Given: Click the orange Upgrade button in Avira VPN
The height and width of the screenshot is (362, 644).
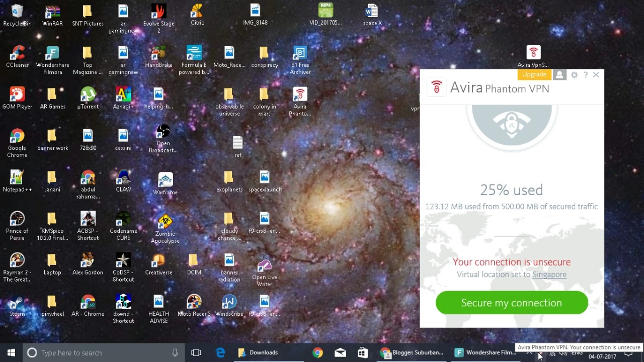Looking at the screenshot, I should (x=534, y=74).
